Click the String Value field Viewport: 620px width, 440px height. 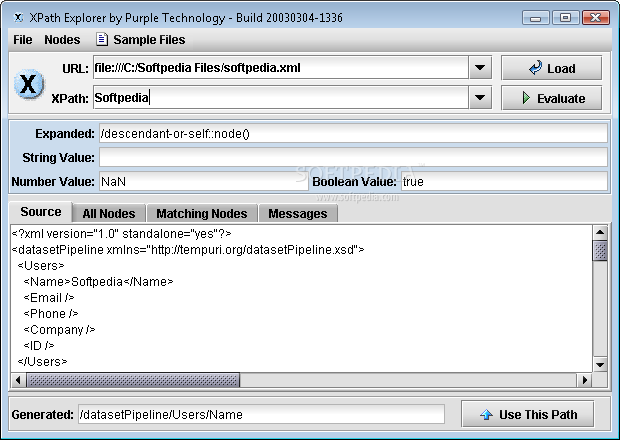tap(353, 157)
